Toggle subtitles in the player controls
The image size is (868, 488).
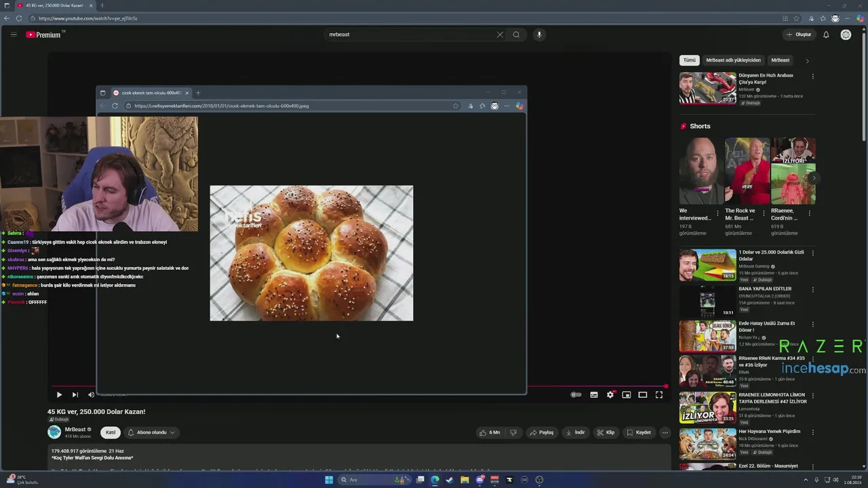(594, 394)
